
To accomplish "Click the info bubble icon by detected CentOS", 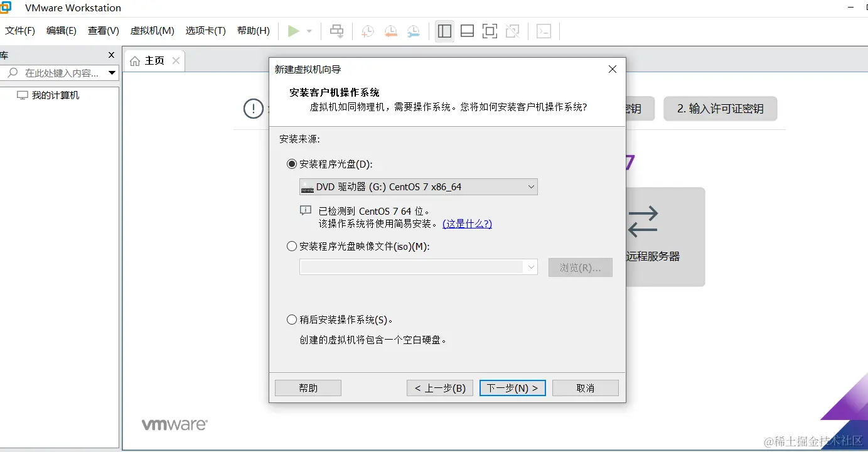I will coord(306,210).
